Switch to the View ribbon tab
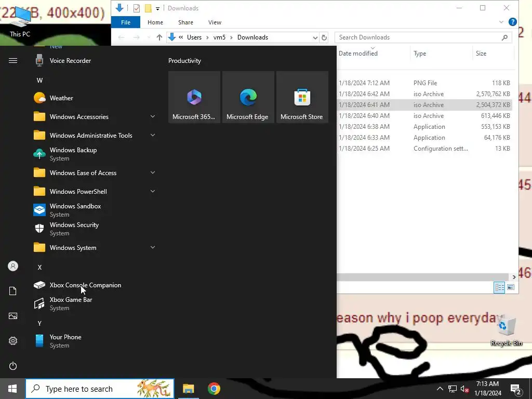 tap(215, 22)
